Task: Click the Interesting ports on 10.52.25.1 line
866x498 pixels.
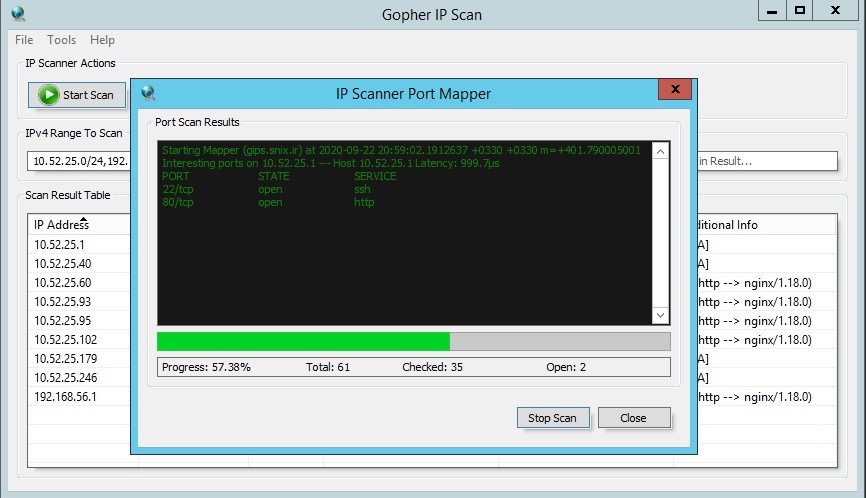Action: coord(330,163)
